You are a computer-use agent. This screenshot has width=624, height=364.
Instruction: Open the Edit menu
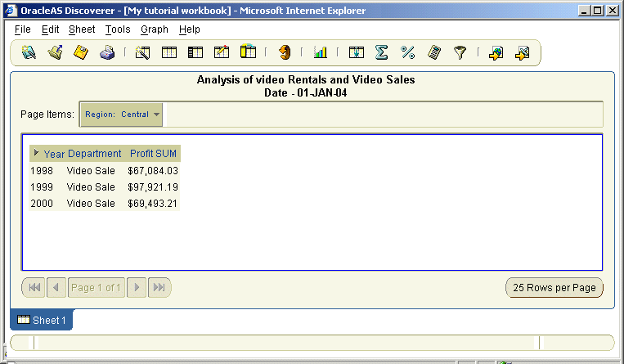click(50, 29)
